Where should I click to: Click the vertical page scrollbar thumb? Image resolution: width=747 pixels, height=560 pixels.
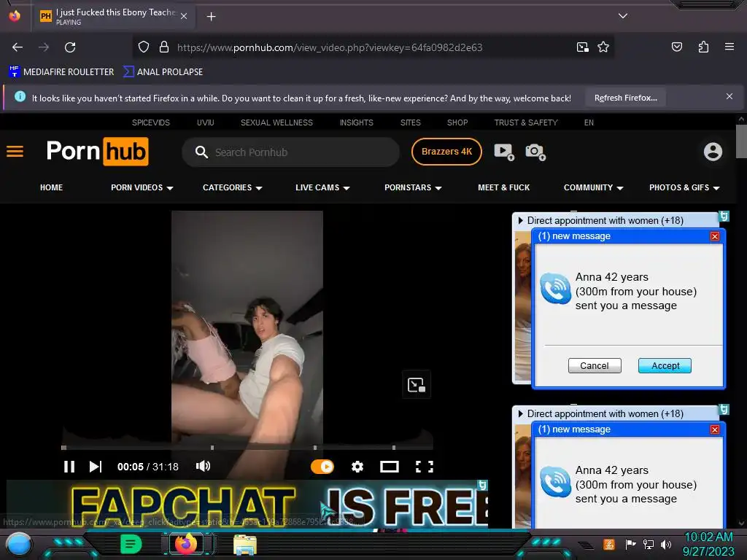[741, 141]
